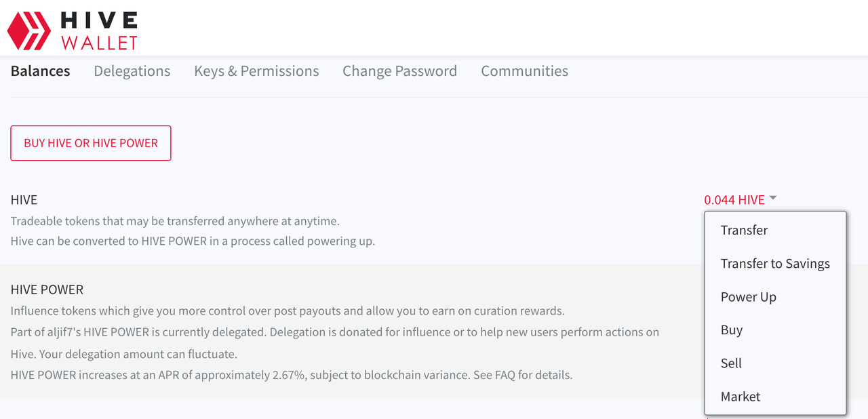
Task: Click the HIVE WALLET wordmark
Action: 100,31
